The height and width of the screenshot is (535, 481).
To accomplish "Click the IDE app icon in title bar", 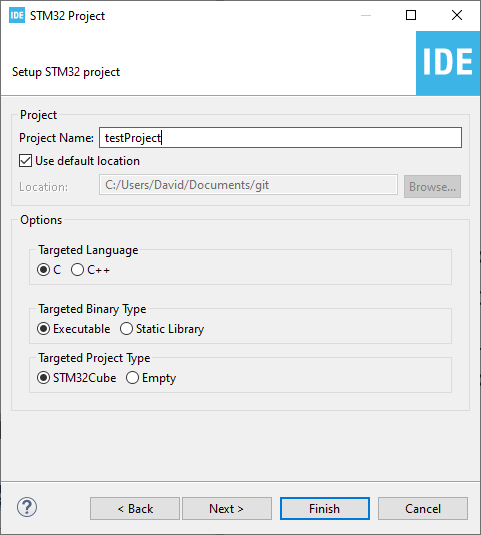I will 17,15.
